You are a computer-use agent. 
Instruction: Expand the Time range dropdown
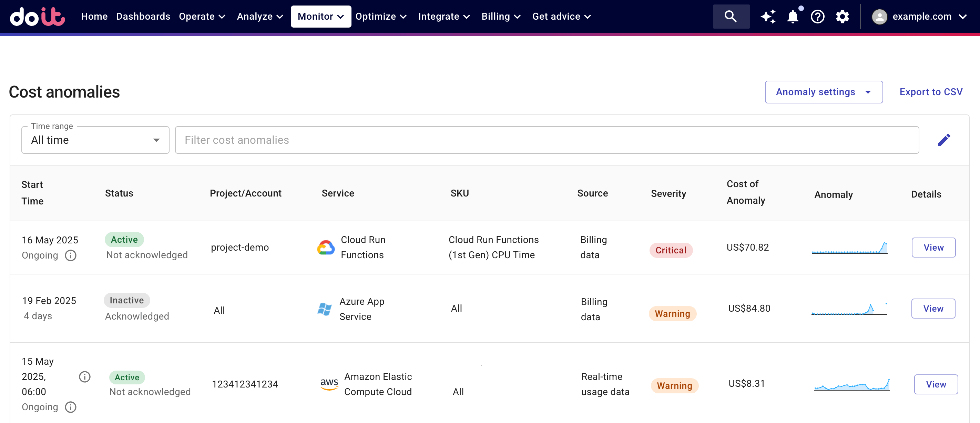click(95, 140)
